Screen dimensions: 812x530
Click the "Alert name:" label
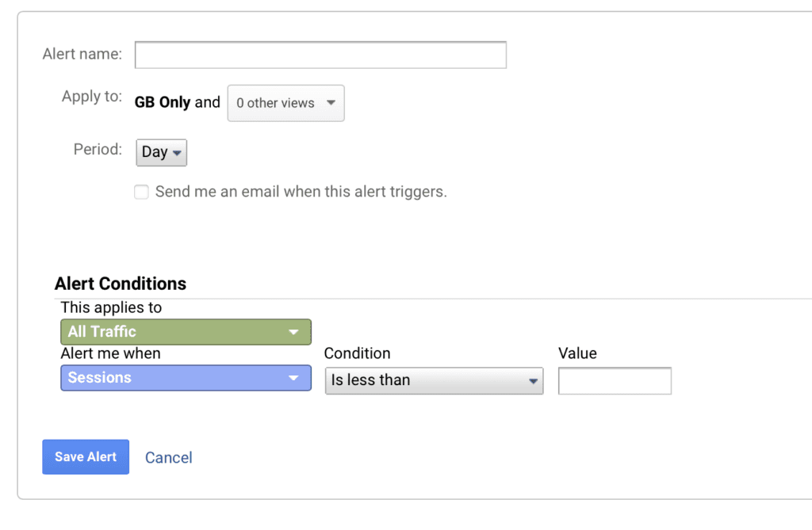pyautogui.click(x=82, y=55)
